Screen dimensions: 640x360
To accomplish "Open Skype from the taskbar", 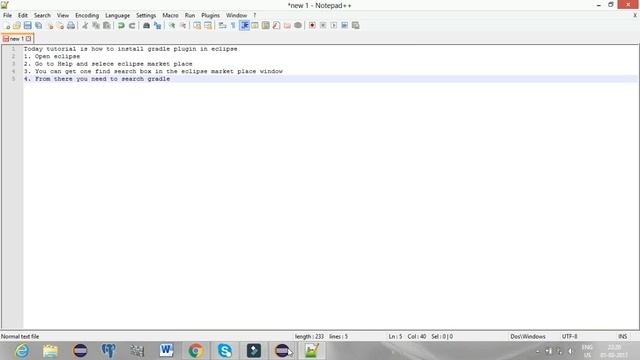I will pos(224,351).
